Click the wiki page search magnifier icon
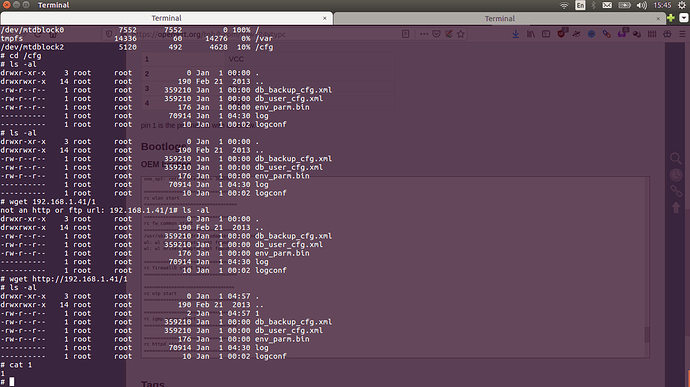The height and width of the screenshot is (387, 690). [x=676, y=158]
